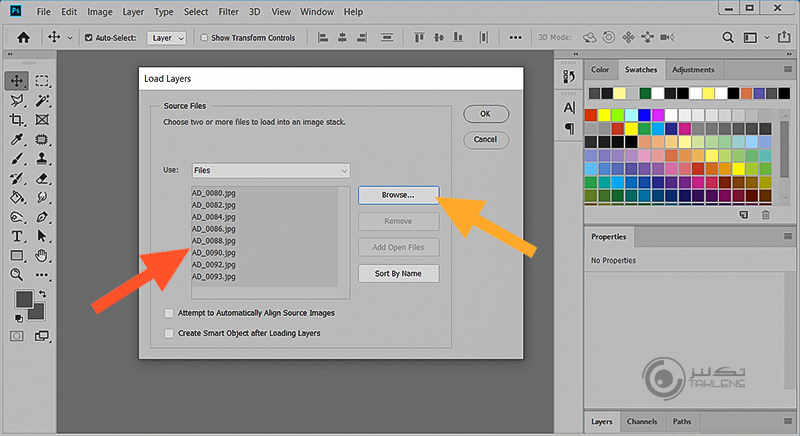The height and width of the screenshot is (436, 800).
Task: Enable Attempt to Automatically Align Source Images
Action: 169,313
